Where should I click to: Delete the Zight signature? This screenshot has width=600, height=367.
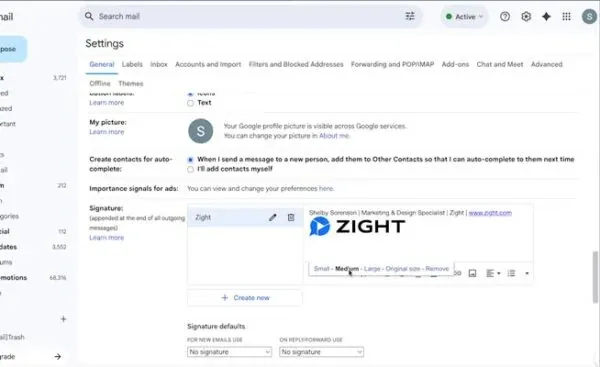(291, 217)
